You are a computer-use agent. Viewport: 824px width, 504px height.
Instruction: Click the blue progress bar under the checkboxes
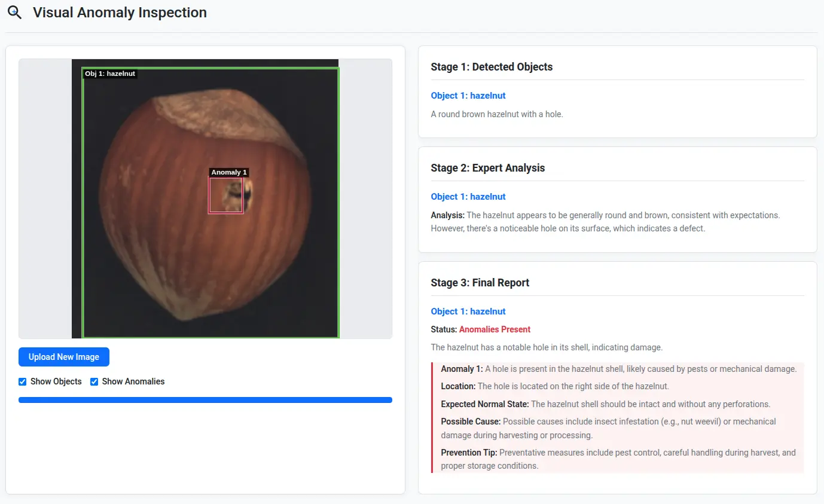coord(205,400)
